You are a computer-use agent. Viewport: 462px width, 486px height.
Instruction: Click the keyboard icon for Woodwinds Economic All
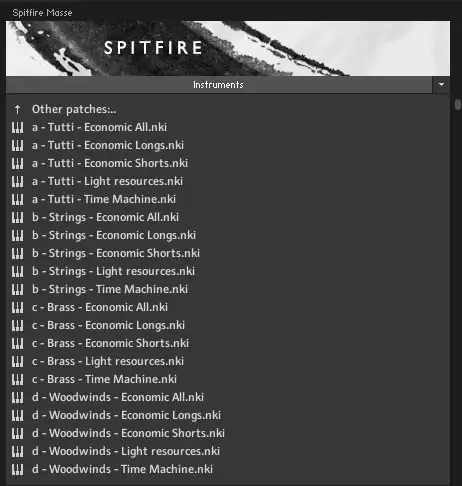[17, 397]
